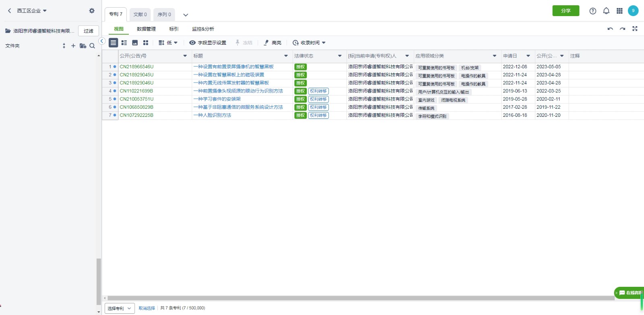Add a new folder with plus icon
The height and width of the screenshot is (315, 644).
click(73, 46)
